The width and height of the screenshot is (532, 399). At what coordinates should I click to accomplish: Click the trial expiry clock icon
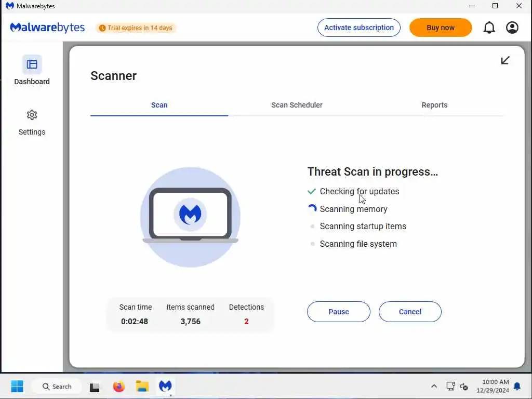click(102, 28)
